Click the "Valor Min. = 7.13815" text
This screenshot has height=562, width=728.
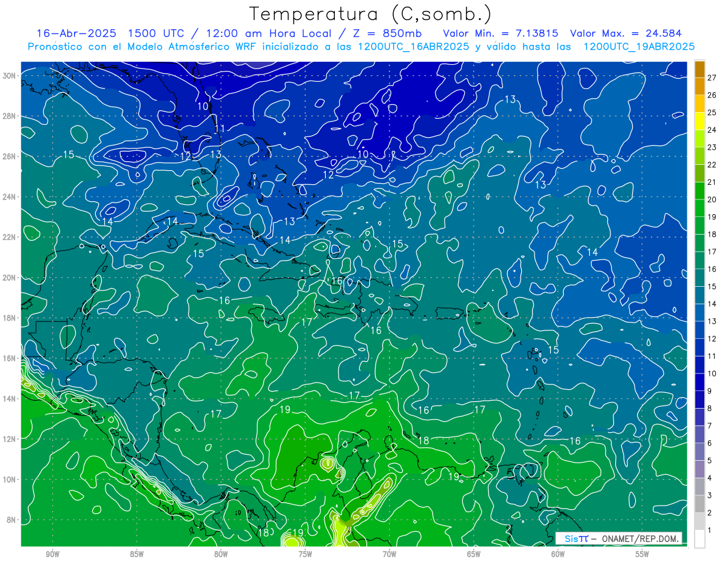click(x=500, y=33)
